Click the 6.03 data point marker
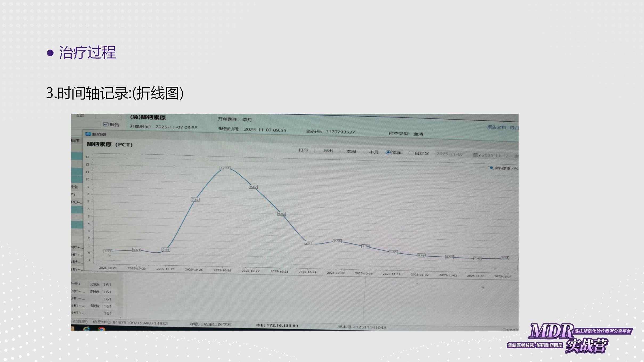 point(281,213)
